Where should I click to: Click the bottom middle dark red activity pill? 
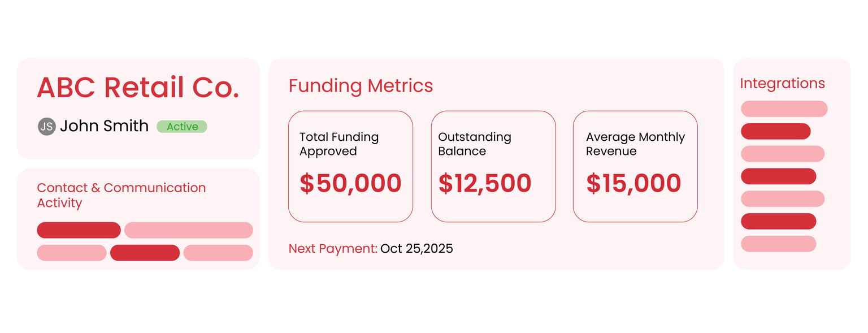click(145, 253)
